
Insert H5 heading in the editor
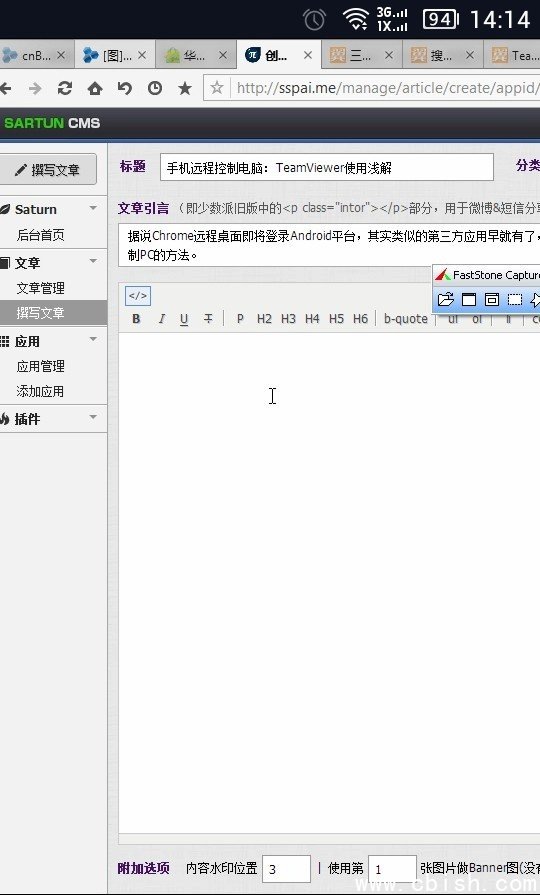point(336,319)
